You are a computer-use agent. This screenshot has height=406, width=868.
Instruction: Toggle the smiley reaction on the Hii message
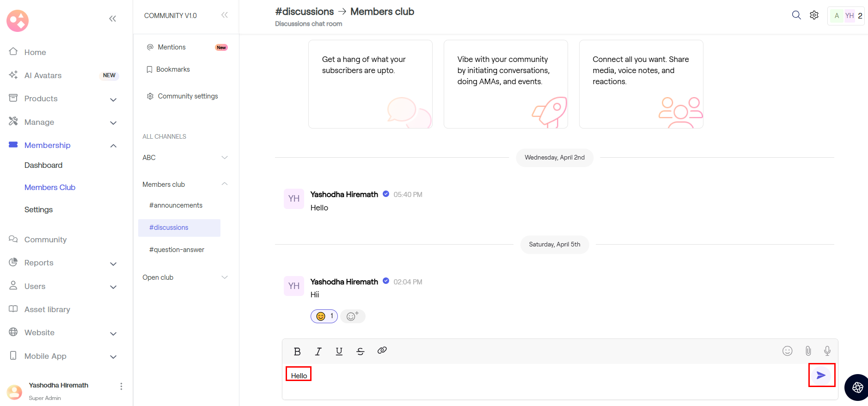click(324, 316)
